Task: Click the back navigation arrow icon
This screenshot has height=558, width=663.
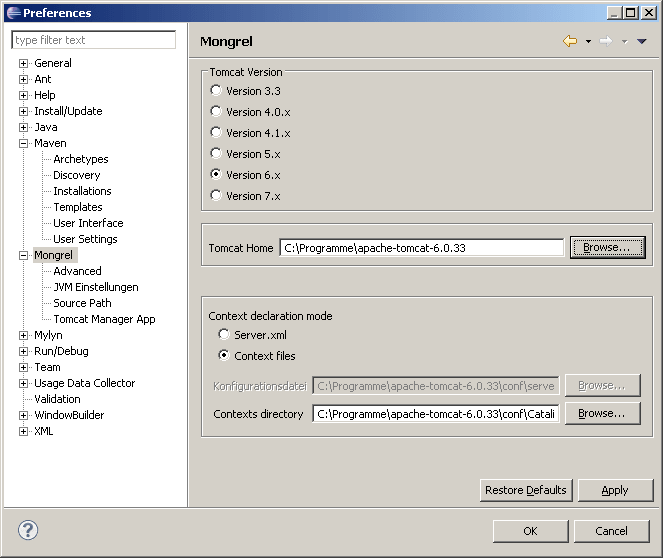Action: 570,41
